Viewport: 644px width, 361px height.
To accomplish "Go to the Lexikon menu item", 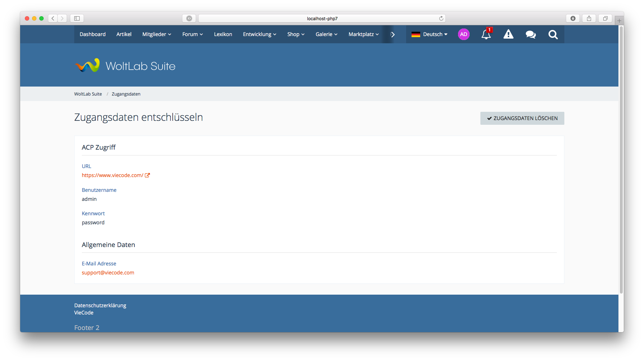I will [x=223, y=35].
